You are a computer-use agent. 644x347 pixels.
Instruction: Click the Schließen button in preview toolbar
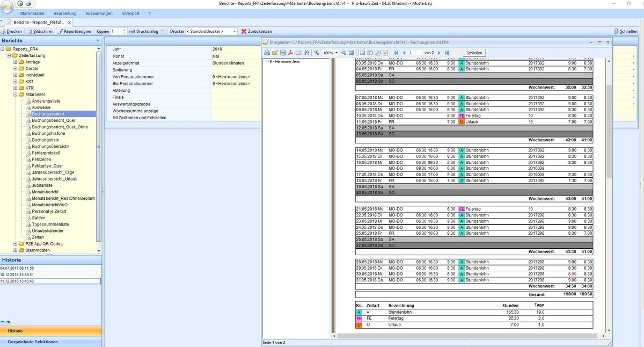(474, 53)
